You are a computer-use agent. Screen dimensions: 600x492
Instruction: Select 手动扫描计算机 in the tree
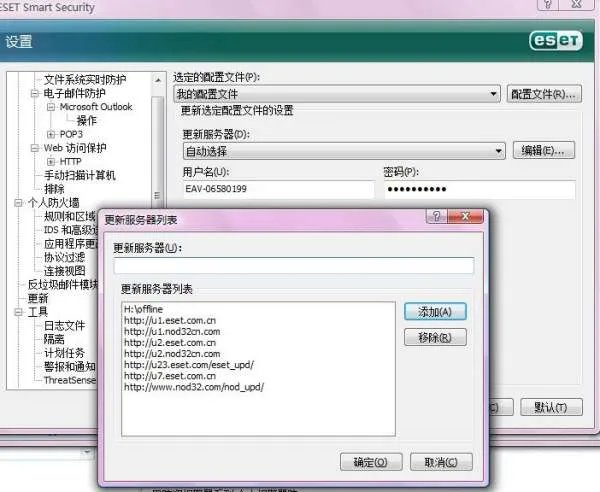80,175
